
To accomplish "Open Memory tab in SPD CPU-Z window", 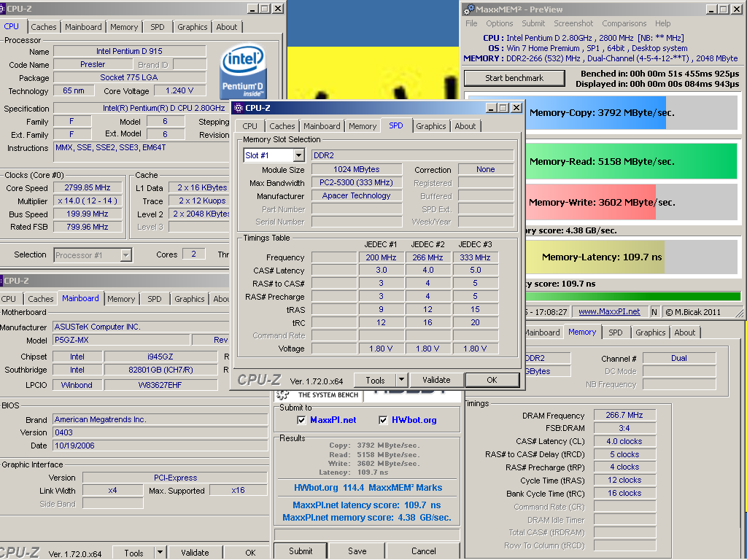I will pyautogui.click(x=362, y=126).
